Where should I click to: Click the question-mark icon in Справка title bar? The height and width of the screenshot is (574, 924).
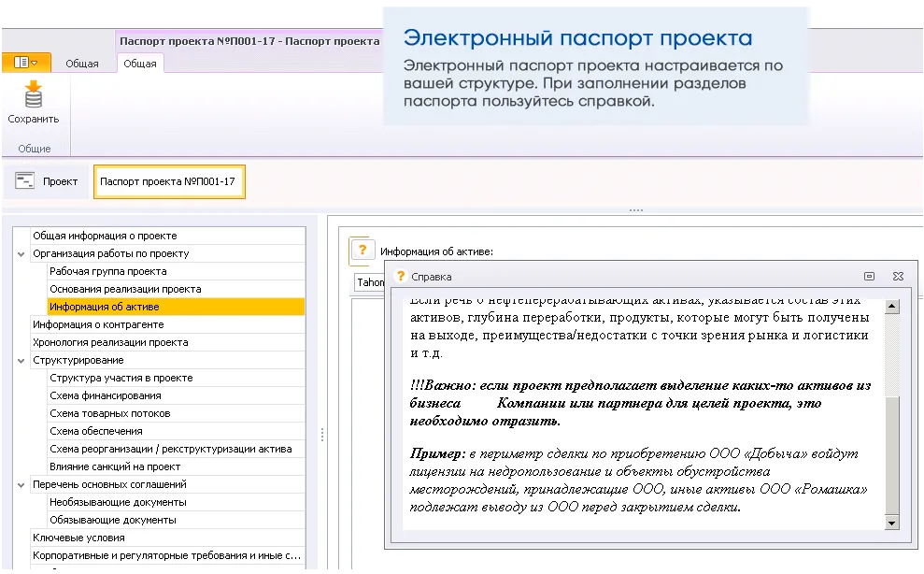click(x=401, y=276)
